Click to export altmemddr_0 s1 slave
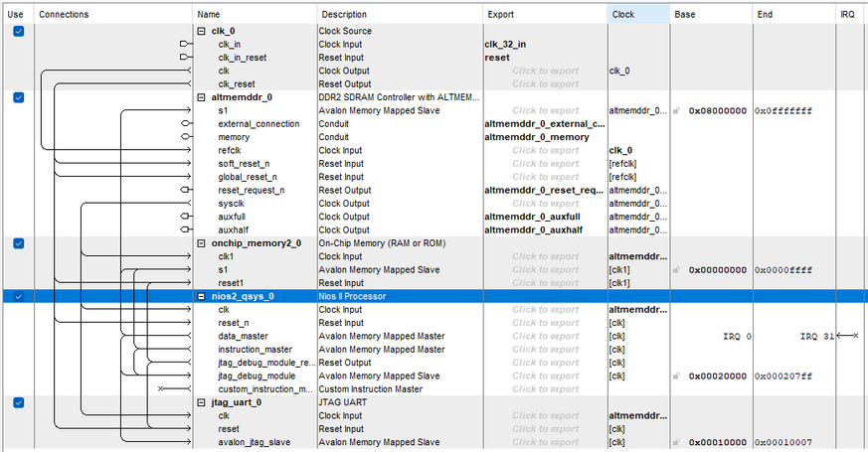 pos(545,110)
